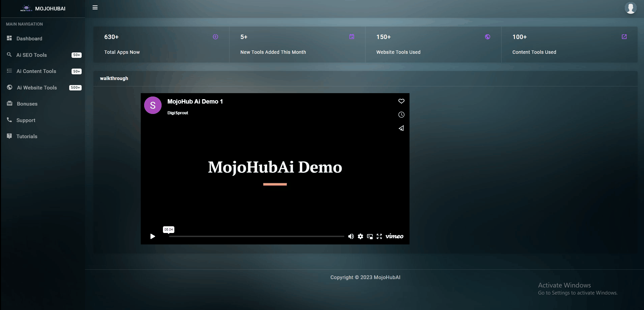Seek along the video progress bar
Image resolution: width=644 pixels, height=310 pixels.
[256, 236]
